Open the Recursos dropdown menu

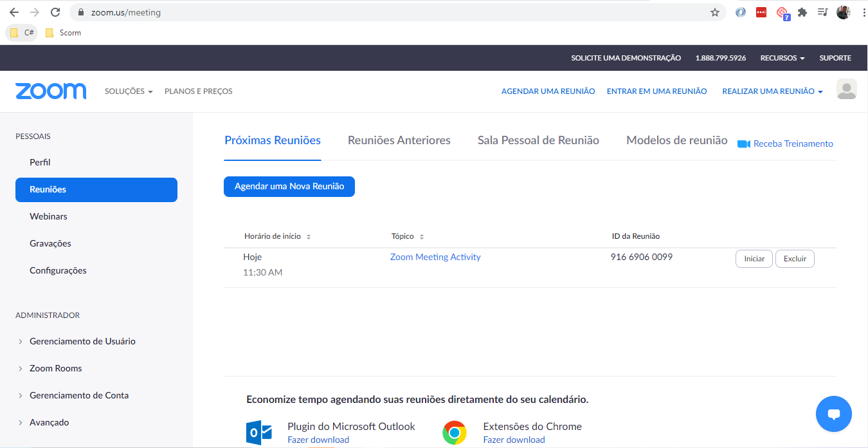[x=782, y=58]
